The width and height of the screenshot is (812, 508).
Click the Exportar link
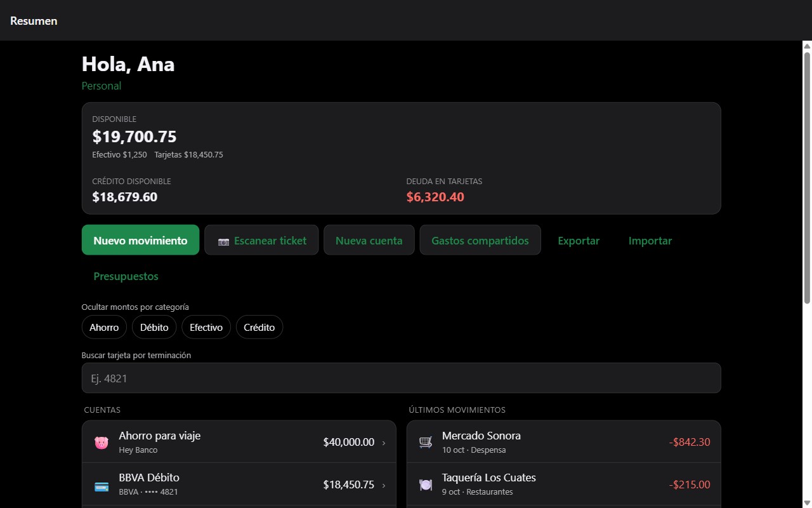579,241
